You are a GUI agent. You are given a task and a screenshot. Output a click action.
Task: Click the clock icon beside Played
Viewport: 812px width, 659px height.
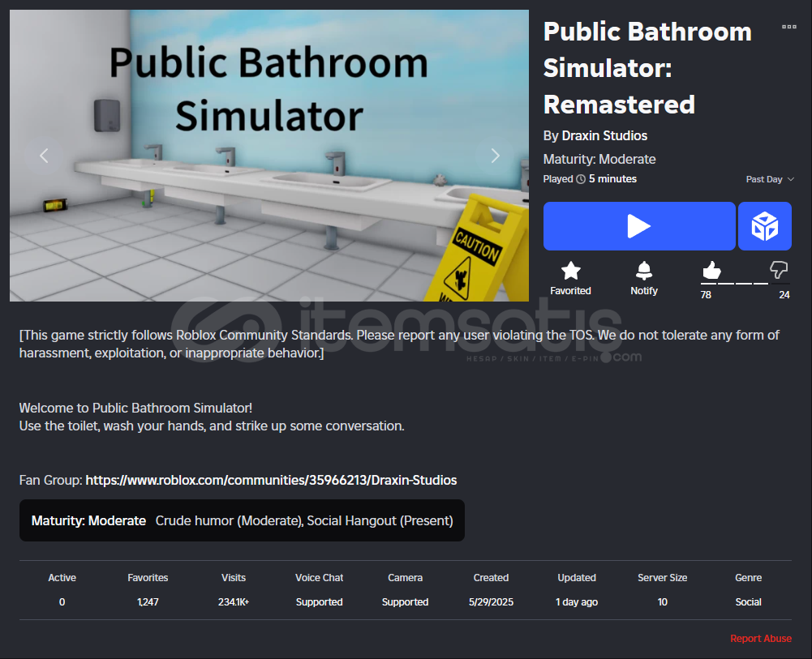pos(581,179)
